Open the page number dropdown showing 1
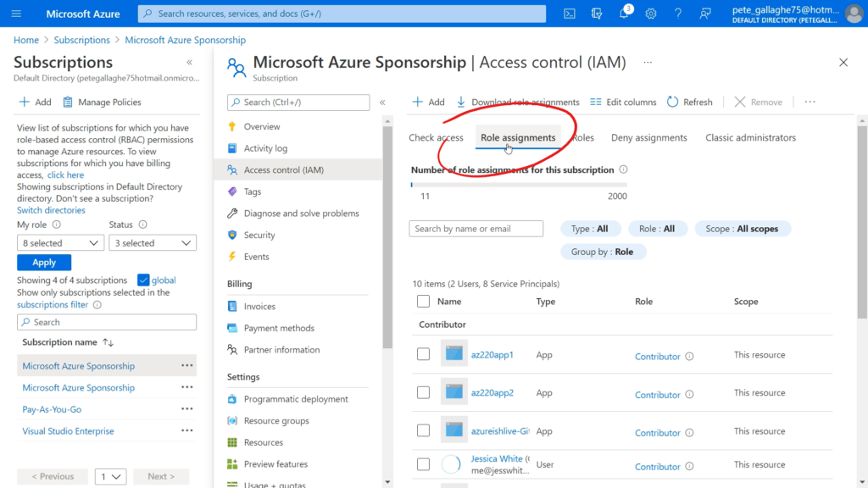868x488 pixels. point(110,476)
